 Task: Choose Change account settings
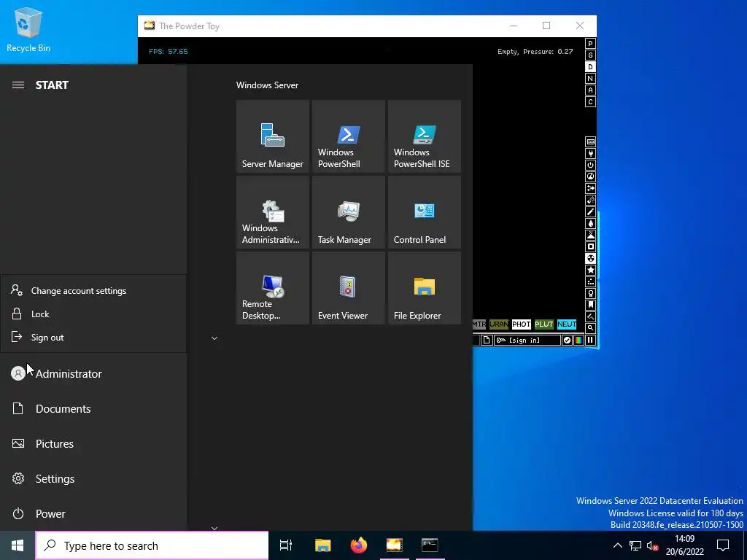(x=93, y=290)
